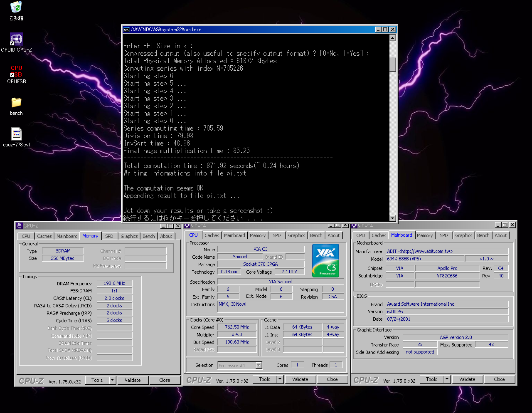Open the cpuz-778.cvf file icon
This screenshot has height=413, width=532.
point(16,134)
